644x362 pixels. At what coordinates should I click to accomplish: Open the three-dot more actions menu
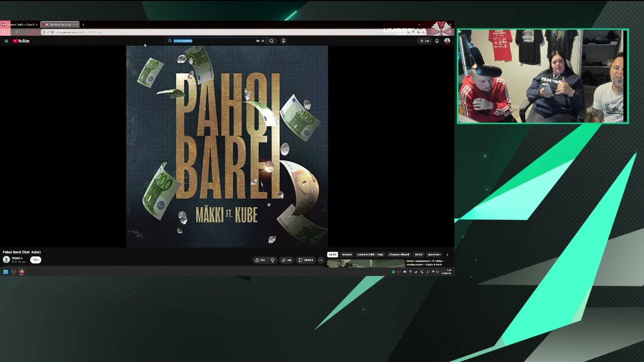pos(320,260)
